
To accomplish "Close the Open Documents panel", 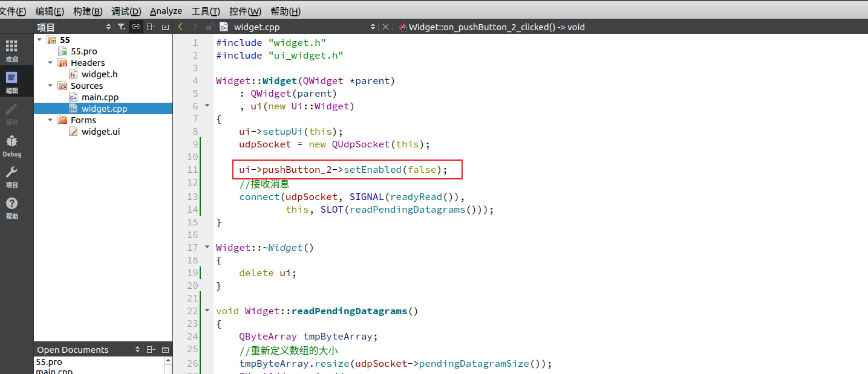I will 165,350.
